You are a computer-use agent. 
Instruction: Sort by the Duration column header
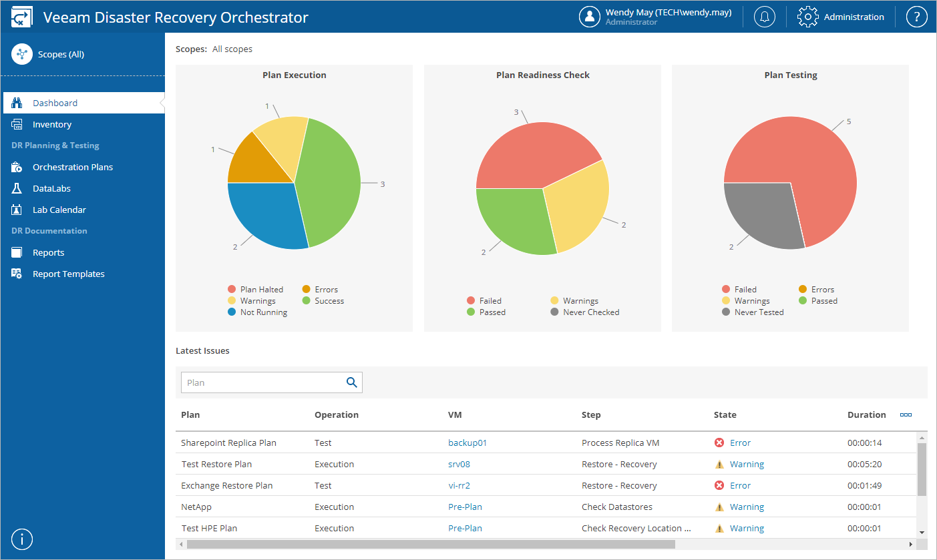867,414
